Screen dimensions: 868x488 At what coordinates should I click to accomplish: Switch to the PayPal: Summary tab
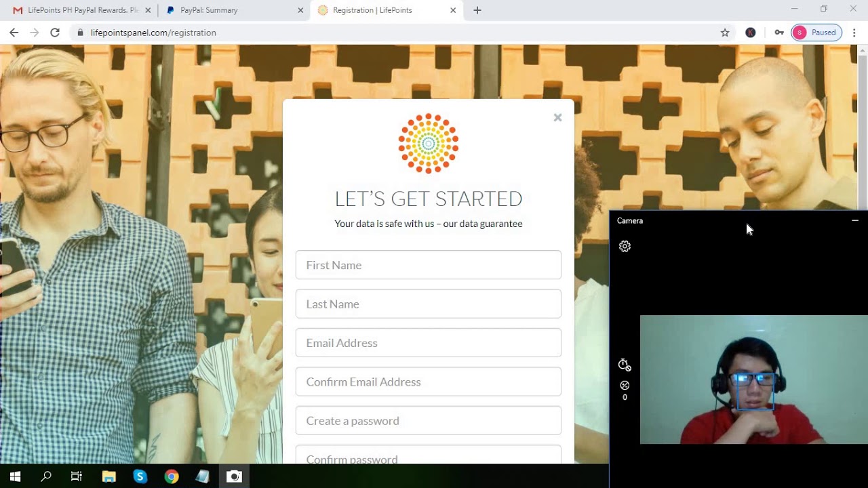(234, 10)
